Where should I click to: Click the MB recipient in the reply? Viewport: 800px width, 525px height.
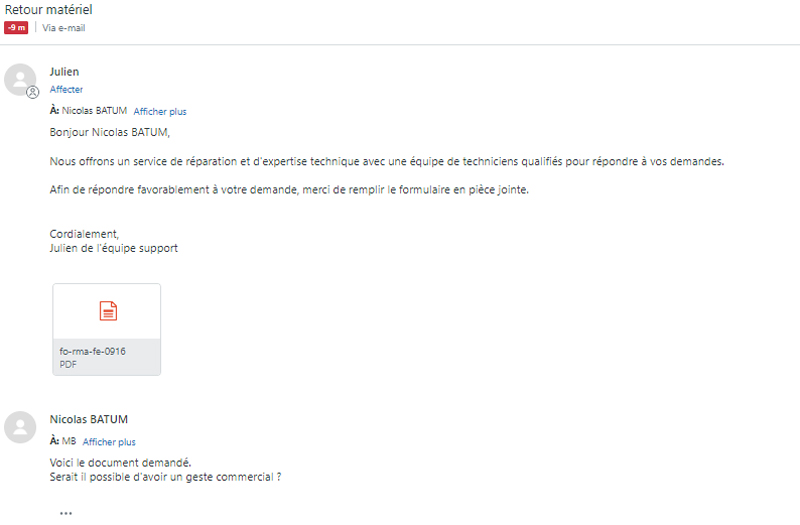click(69, 441)
